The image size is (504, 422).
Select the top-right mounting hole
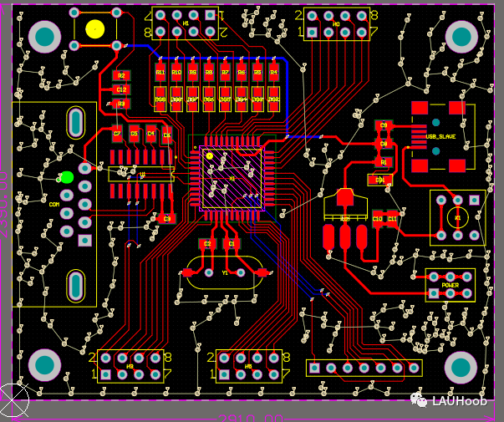pos(461,37)
